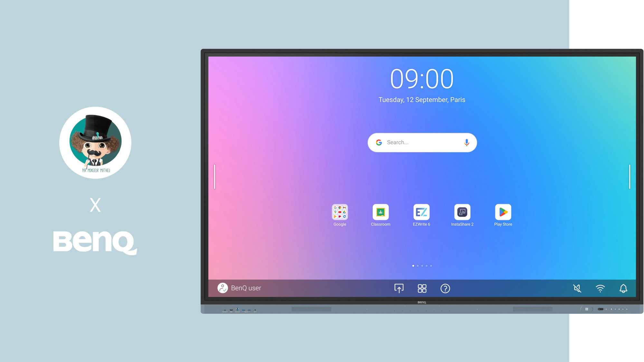
Task: Open the app grid overview
Action: [x=421, y=289]
